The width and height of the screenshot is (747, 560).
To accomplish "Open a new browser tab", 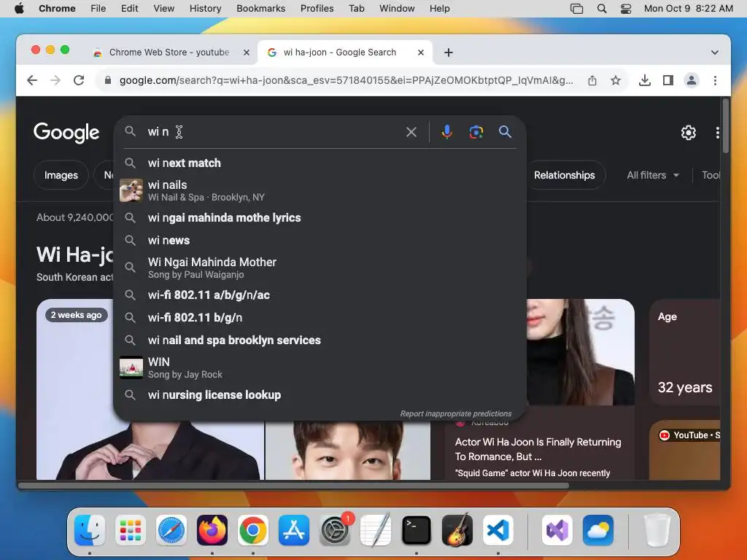I will coord(449,52).
